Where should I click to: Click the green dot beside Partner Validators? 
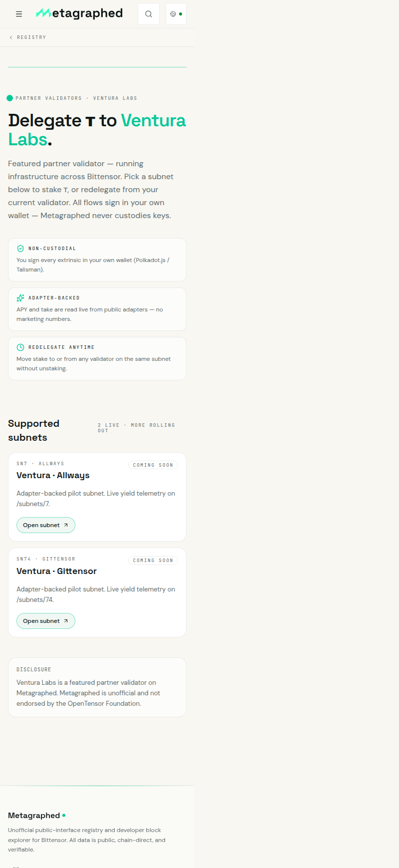tap(9, 98)
